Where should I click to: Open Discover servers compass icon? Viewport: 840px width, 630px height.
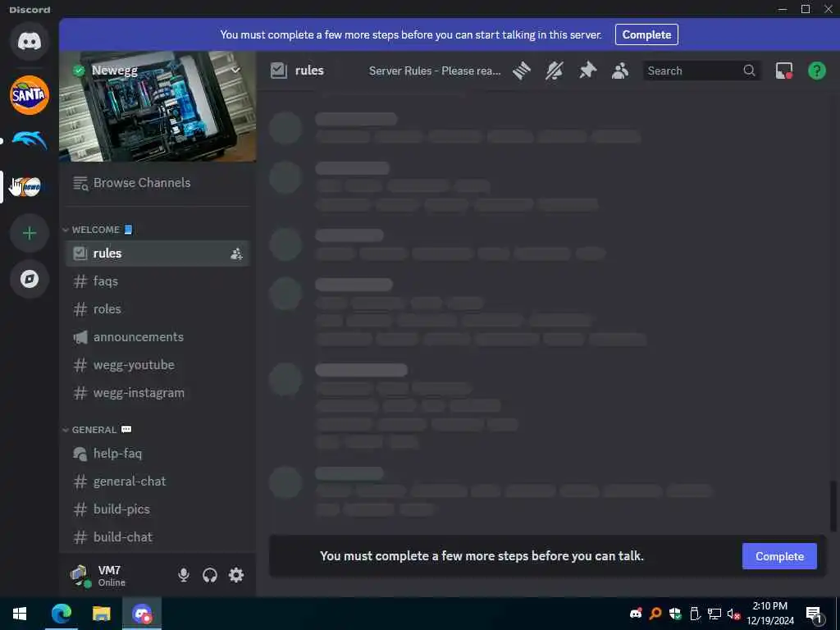[30, 279]
